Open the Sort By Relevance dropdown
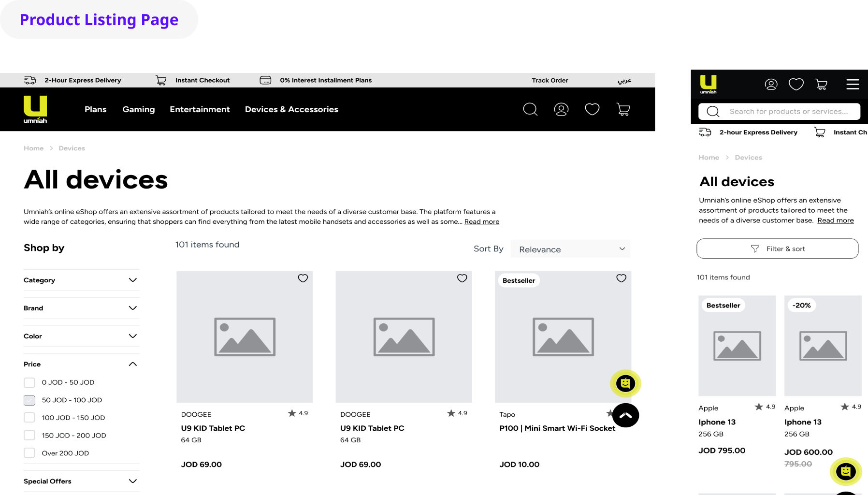Viewport: 868px width, 495px height. coord(570,249)
